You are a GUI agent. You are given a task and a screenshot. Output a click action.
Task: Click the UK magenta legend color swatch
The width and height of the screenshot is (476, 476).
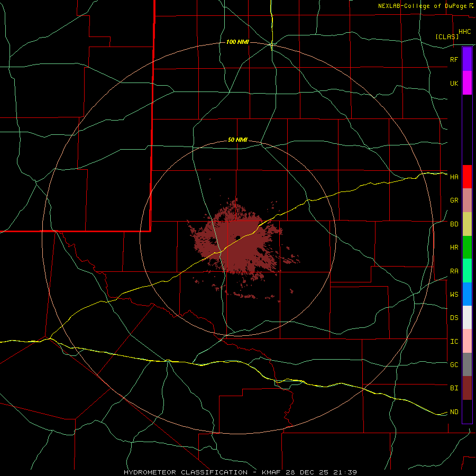pyautogui.click(x=467, y=83)
